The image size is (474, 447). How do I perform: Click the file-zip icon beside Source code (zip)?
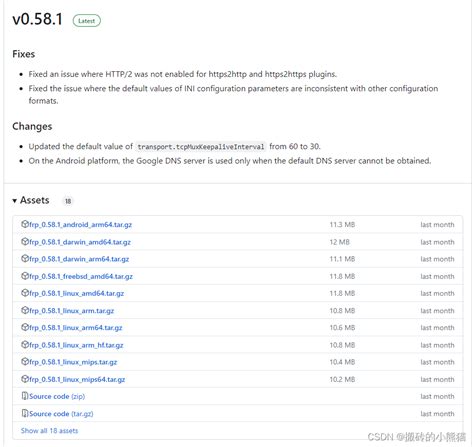pyautogui.click(x=25, y=396)
